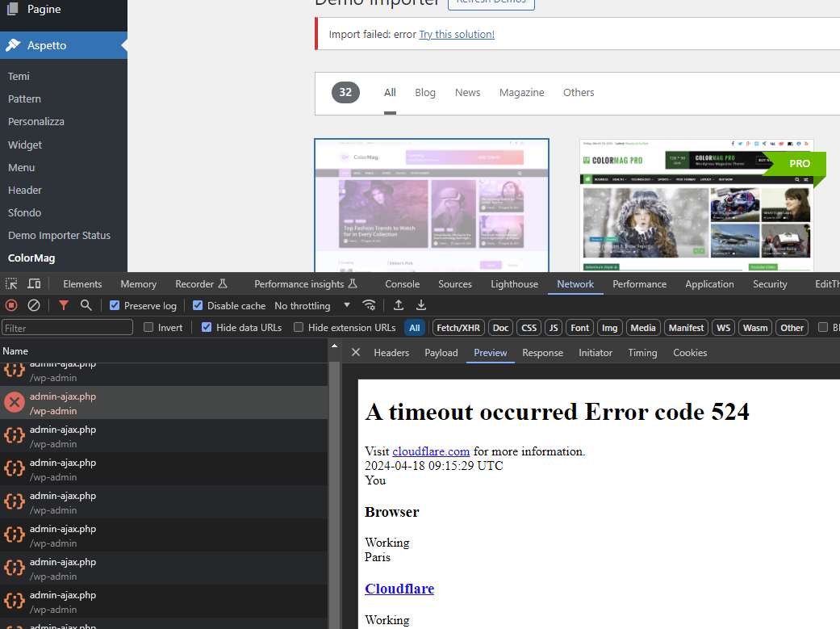
Task: Filter requests by Media type
Action: [x=643, y=328]
